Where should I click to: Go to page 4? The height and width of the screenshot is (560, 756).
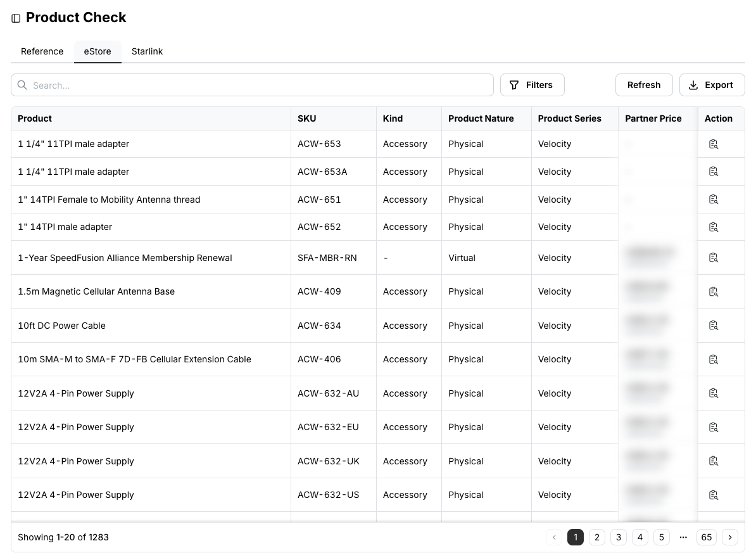click(639, 537)
